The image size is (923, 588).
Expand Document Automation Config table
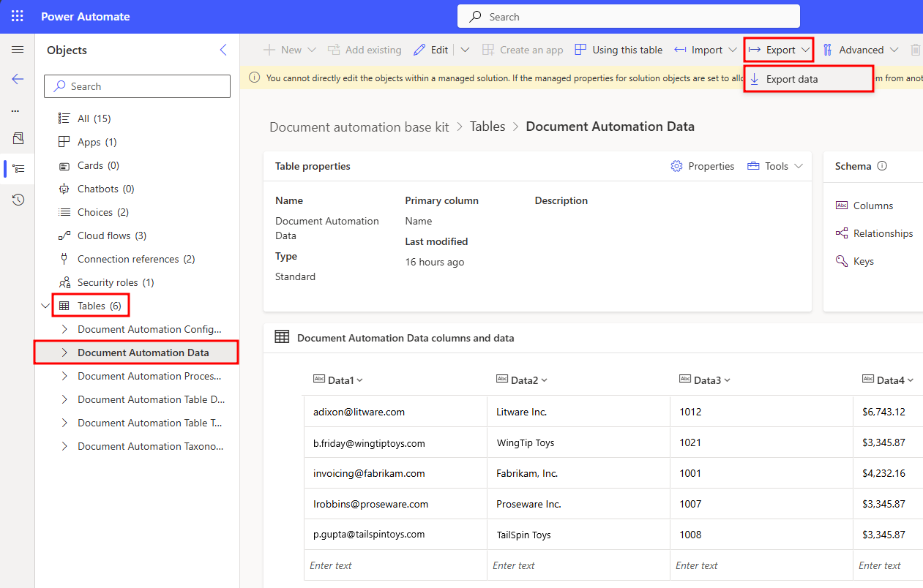pyautogui.click(x=64, y=329)
